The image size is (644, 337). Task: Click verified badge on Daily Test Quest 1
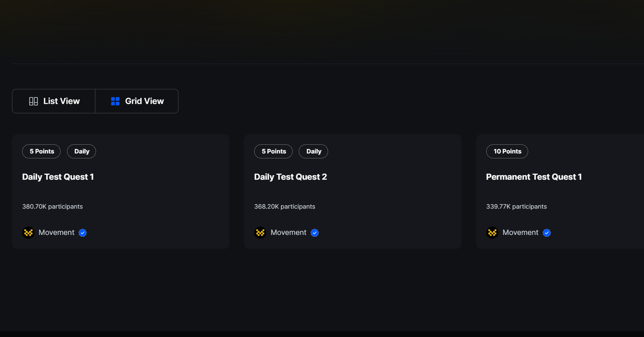pos(83,233)
